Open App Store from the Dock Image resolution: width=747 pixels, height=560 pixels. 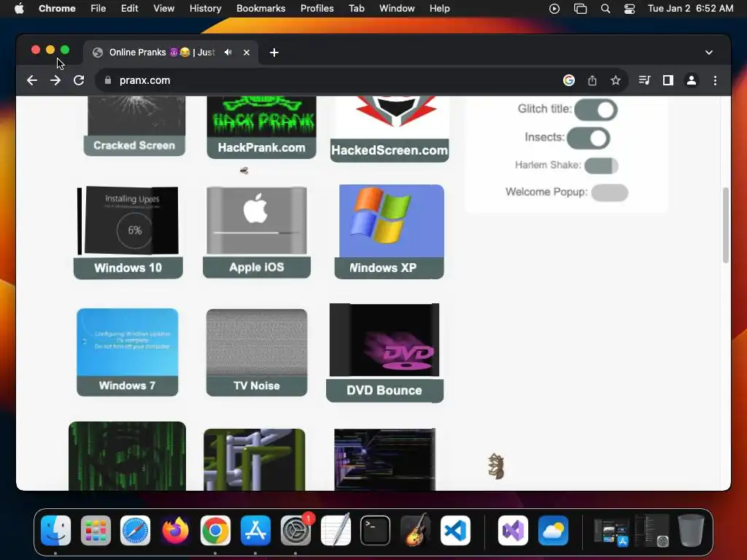coord(255,530)
